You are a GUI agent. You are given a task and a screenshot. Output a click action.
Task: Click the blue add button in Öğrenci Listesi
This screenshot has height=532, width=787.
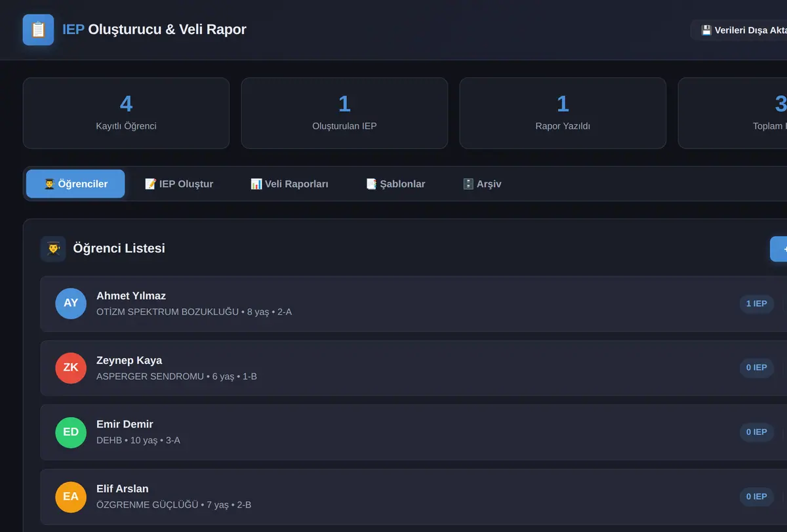coord(778,249)
